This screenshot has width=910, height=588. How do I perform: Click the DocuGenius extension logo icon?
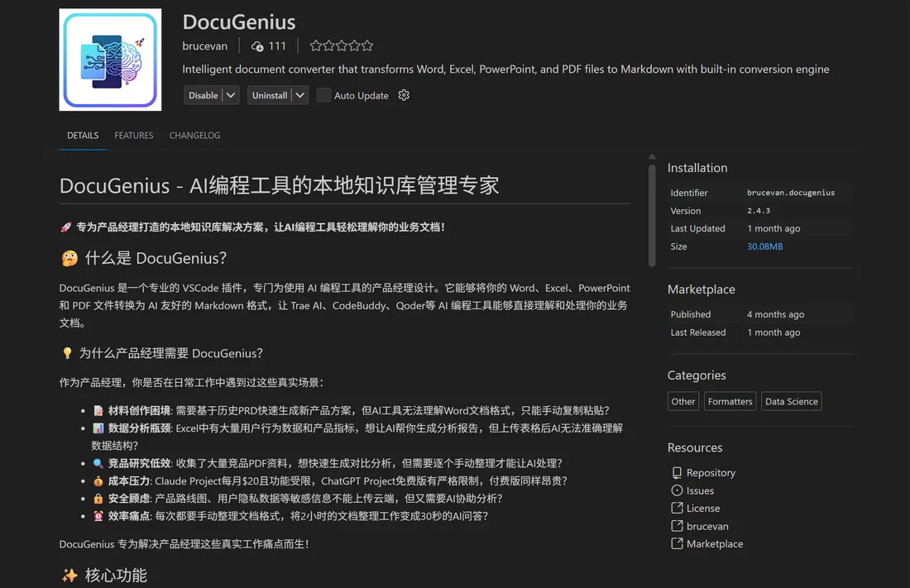coord(110,60)
